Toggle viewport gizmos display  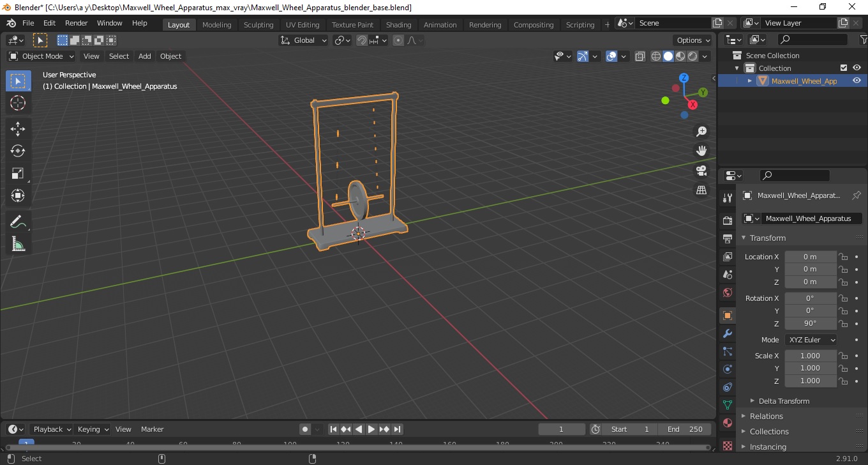click(583, 56)
